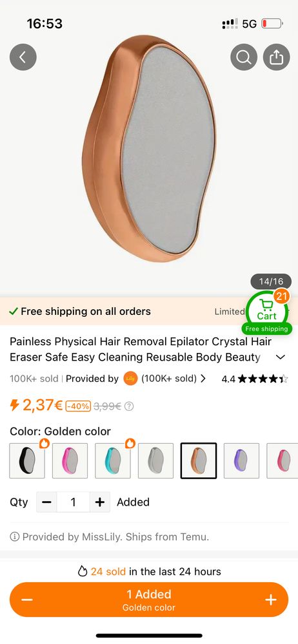Open seller page via 100K+ sold chevron
298x644 pixels.
point(203,379)
